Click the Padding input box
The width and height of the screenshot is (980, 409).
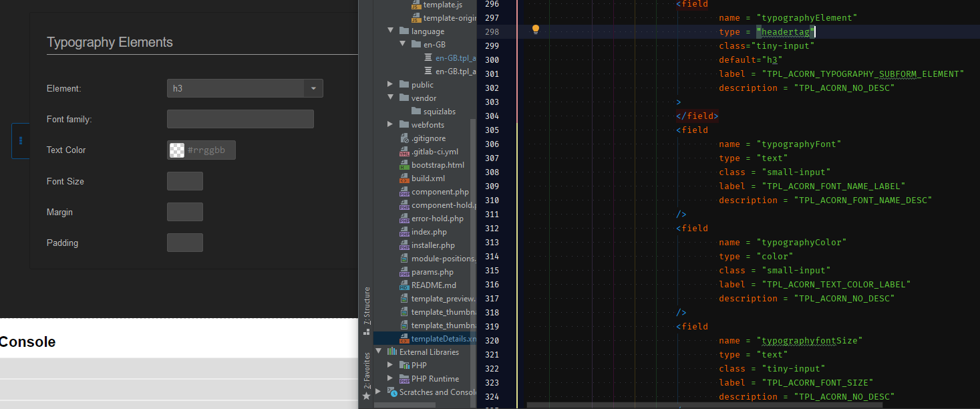click(x=185, y=243)
